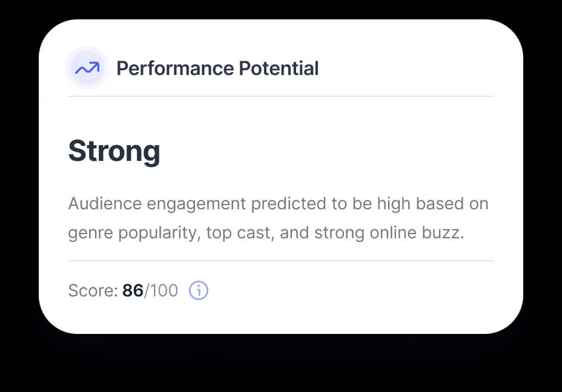Click the Audience engagement phrase
The height and width of the screenshot is (392, 562).
[x=157, y=204]
